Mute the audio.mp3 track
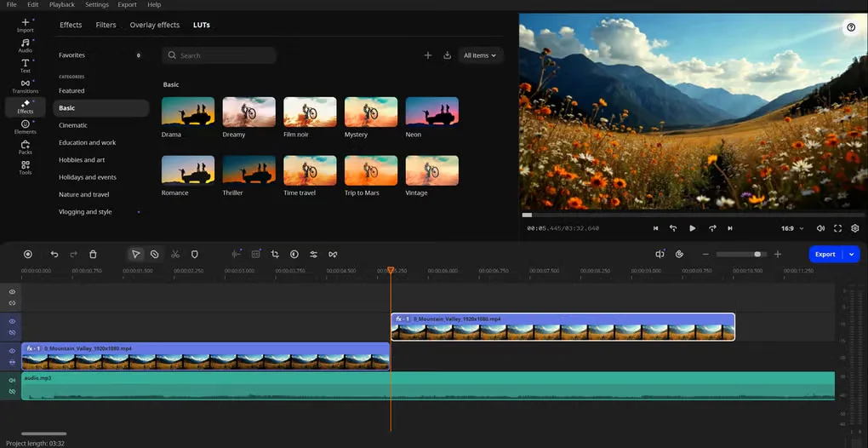 pyautogui.click(x=12, y=381)
